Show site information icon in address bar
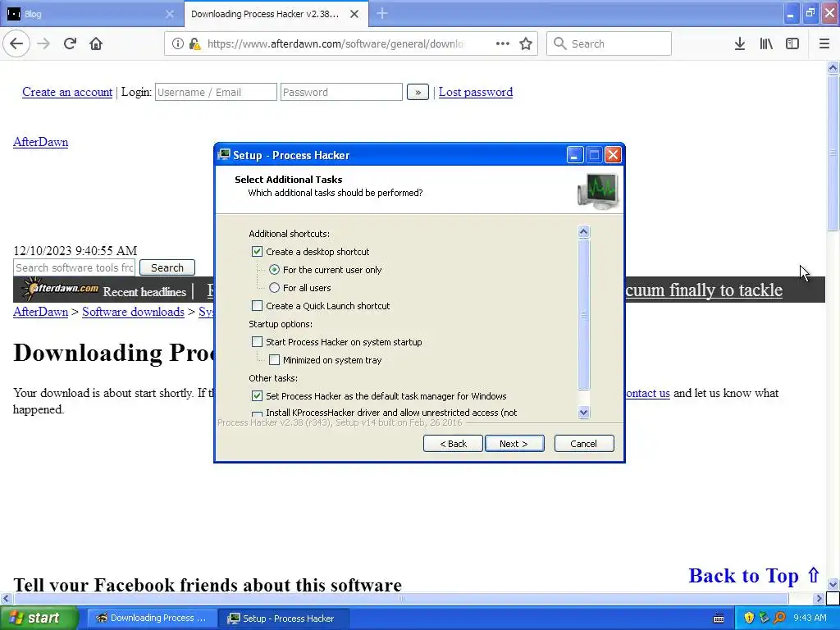 point(177,43)
